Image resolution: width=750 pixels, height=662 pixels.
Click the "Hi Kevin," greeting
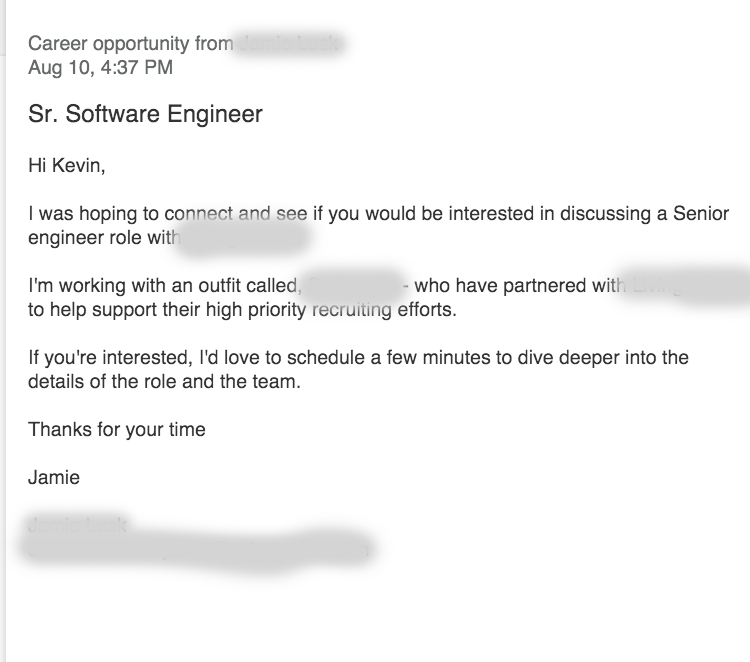[x=66, y=166]
